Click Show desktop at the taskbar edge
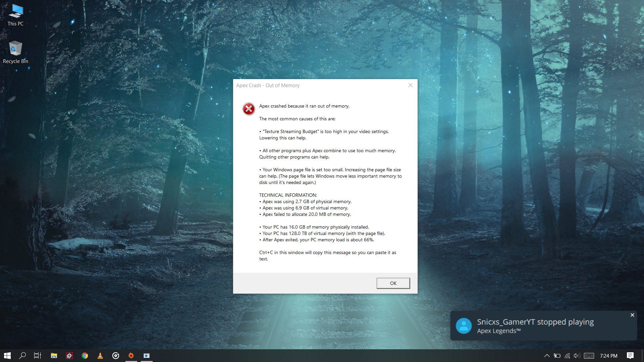 [643, 356]
